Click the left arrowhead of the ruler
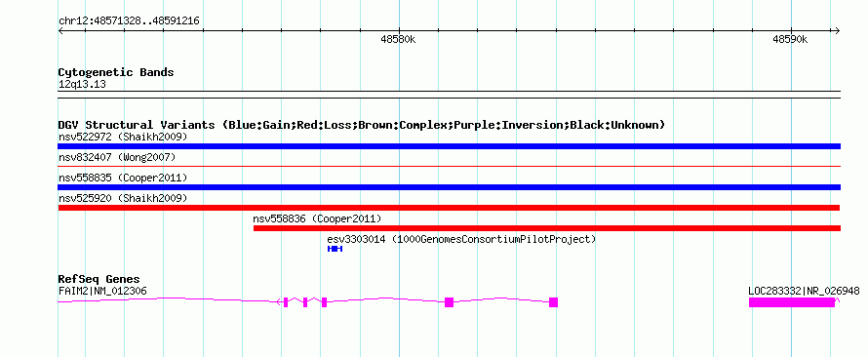868x357 pixels. [60, 30]
